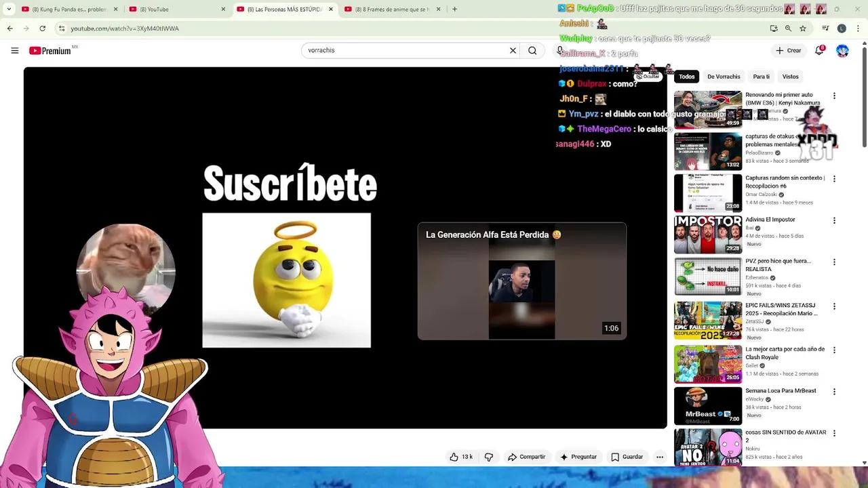The image size is (868, 488).
Task: Open 'Capturas random sin contexto' video title
Action: (x=785, y=182)
